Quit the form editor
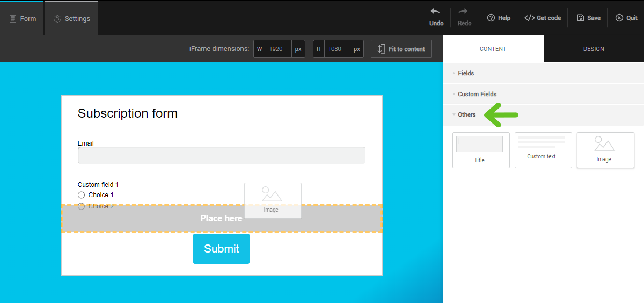The image size is (644, 303). click(626, 18)
